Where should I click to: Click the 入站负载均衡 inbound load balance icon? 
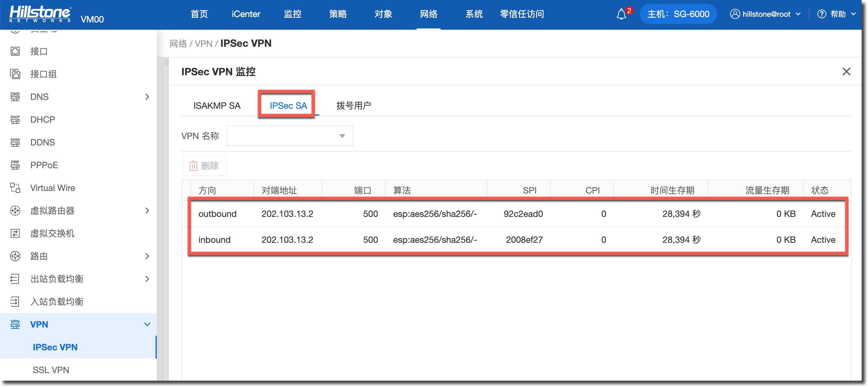coord(15,301)
